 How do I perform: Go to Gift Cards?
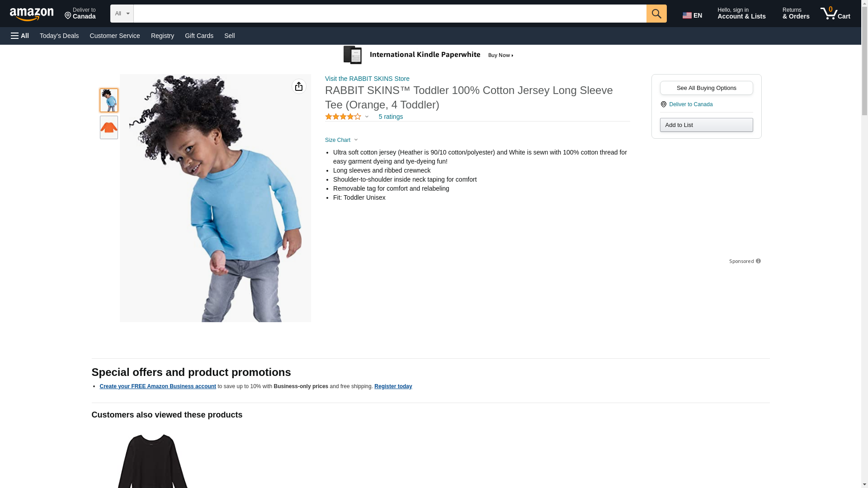tap(199, 36)
